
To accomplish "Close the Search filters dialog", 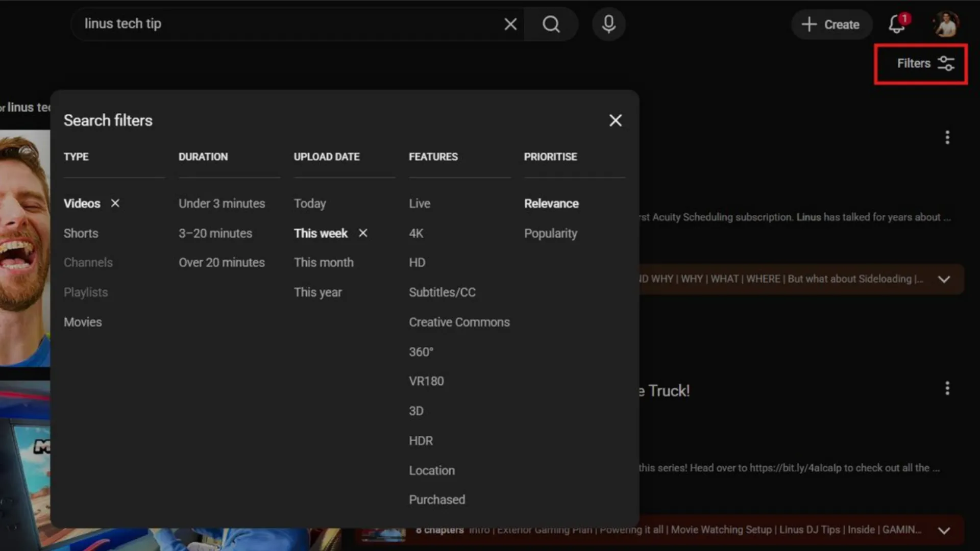I will coord(615,120).
